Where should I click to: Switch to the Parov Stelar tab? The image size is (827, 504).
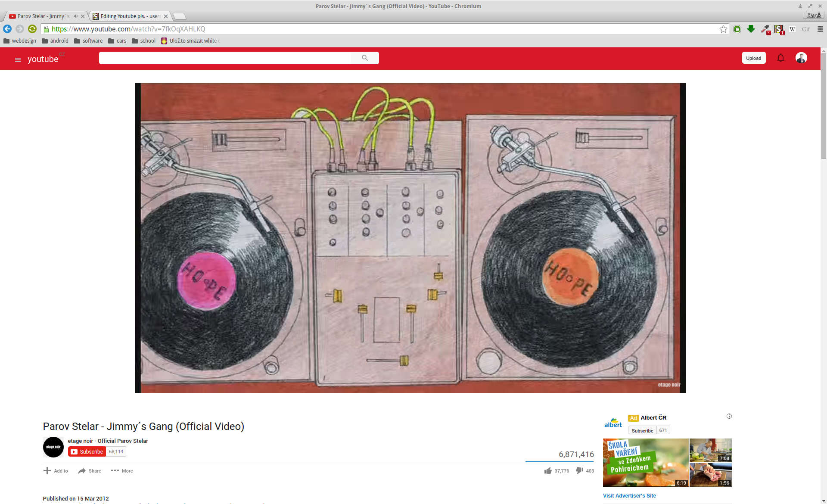click(43, 16)
